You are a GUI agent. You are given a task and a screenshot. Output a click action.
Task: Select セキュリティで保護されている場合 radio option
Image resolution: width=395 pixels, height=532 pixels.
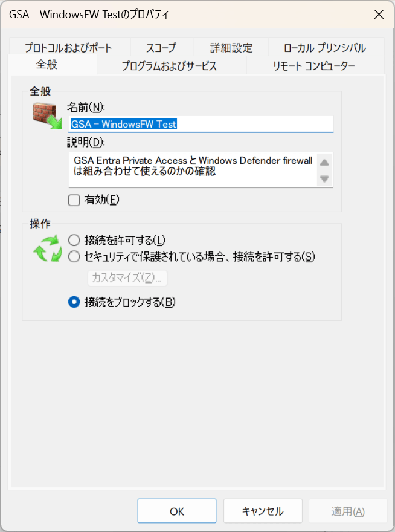(74, 257)
